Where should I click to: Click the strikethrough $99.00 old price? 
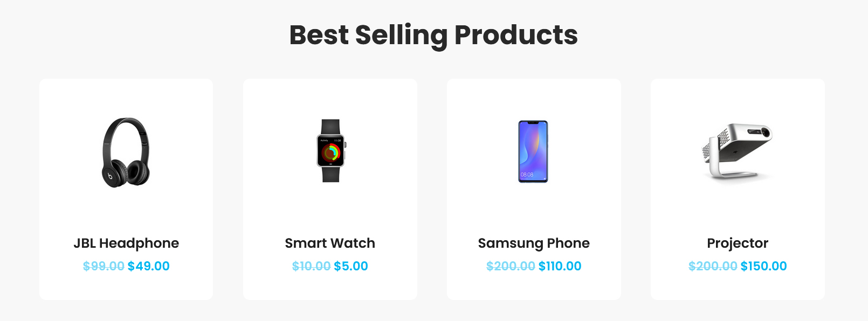pos(104,266)
